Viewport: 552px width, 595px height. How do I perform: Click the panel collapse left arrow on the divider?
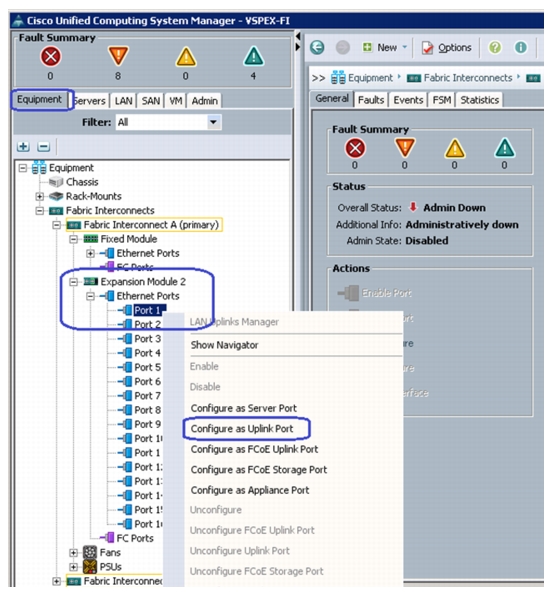[298, 36]
